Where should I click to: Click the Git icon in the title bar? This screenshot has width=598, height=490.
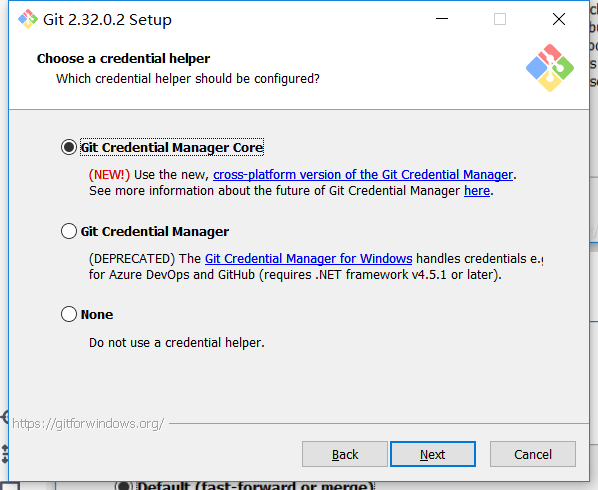coord(28,19)
